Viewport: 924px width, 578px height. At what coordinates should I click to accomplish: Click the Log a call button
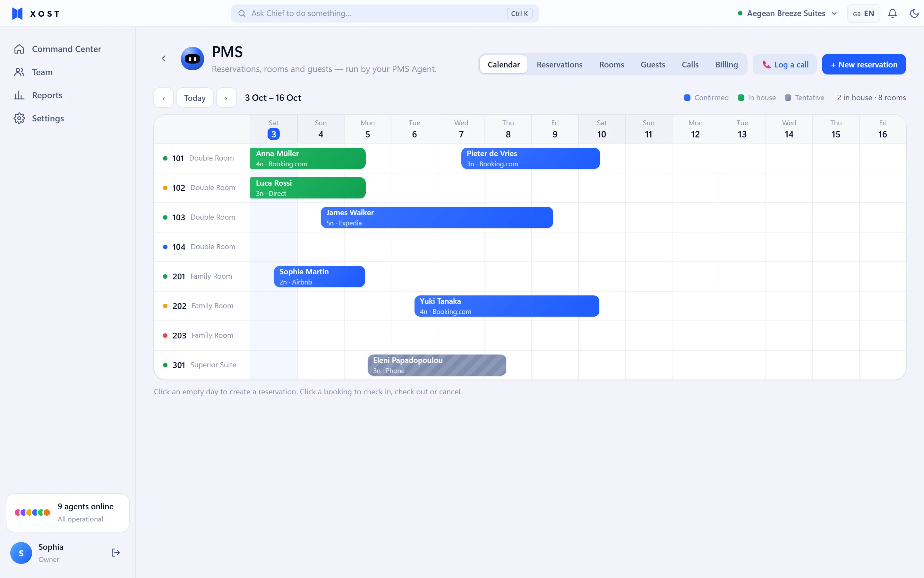785,64
